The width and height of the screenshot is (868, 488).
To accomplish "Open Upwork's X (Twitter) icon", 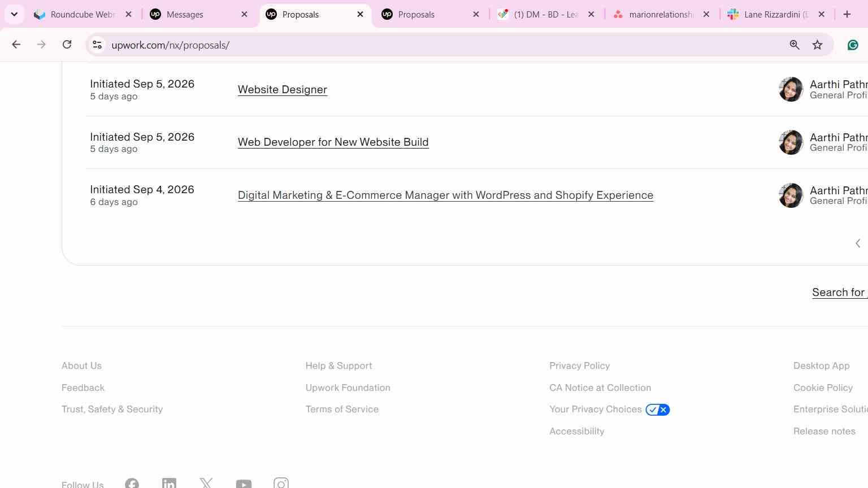I will 206,483.
